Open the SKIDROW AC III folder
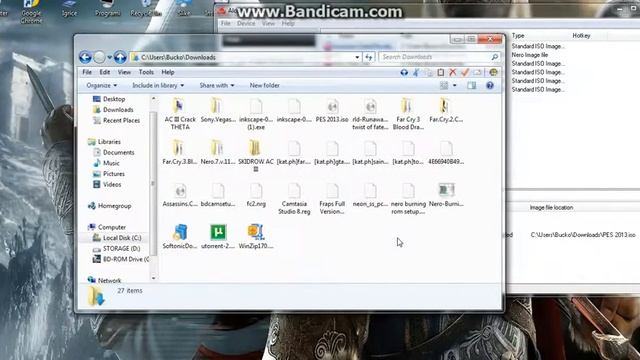Viewport: 640px width, 360px height. tap(256, 156)
